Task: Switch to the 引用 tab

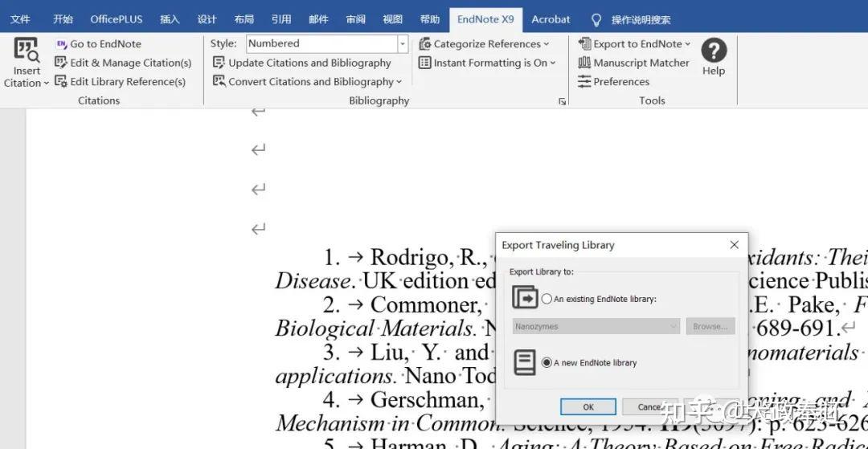Action: 281,19
